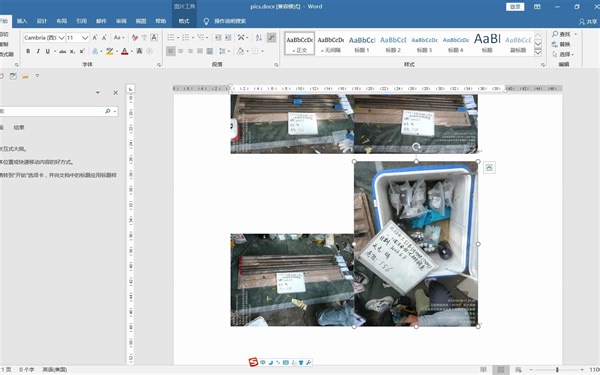This screenshot has width=600, height=375.
Task: Increase font size with grow button
Action: point(95,38)
